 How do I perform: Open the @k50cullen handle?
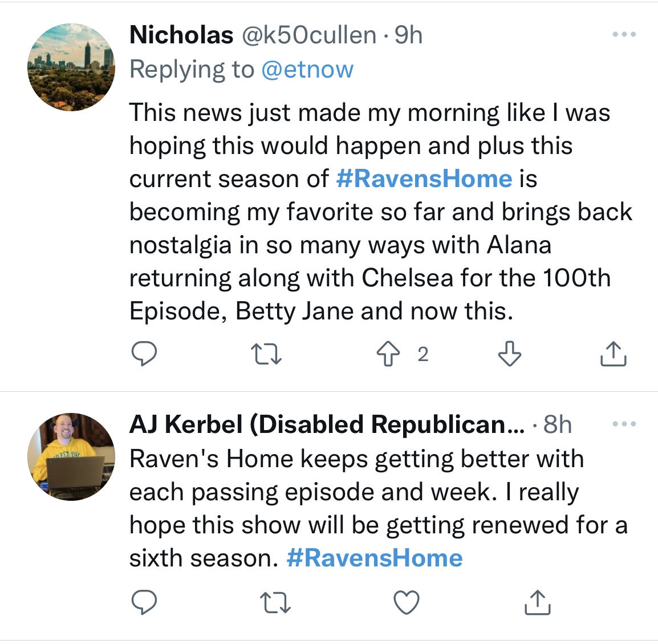tap(309, 35)
